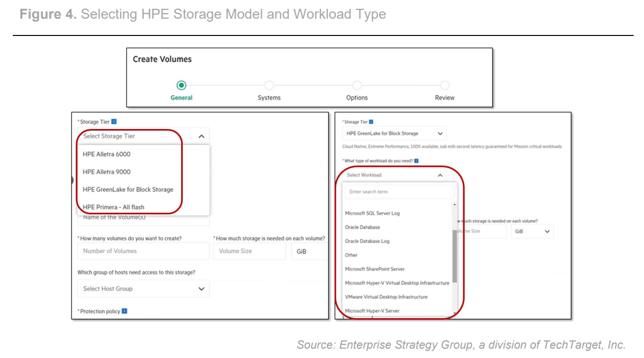
Task: Open the left panel GiB unit selector
Action: tap(310, 251)
